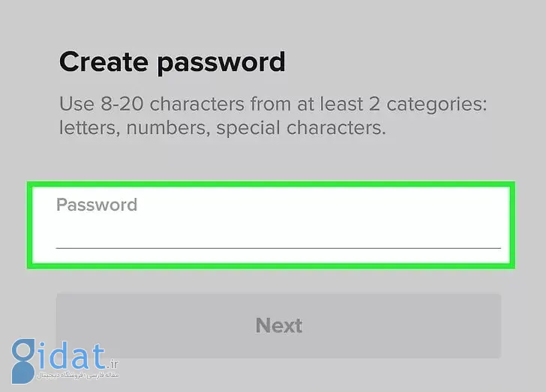Focus the green-highlighted password box
Image resolution: width=546 pixels, height=392 pixels.
(270, 225)
